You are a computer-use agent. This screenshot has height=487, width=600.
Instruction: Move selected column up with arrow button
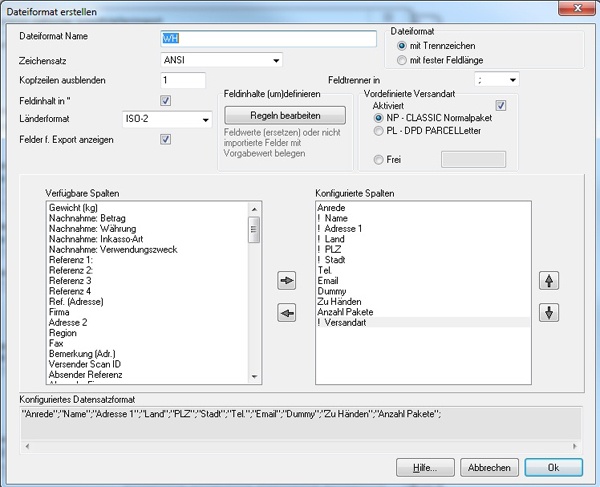[549, 282]
